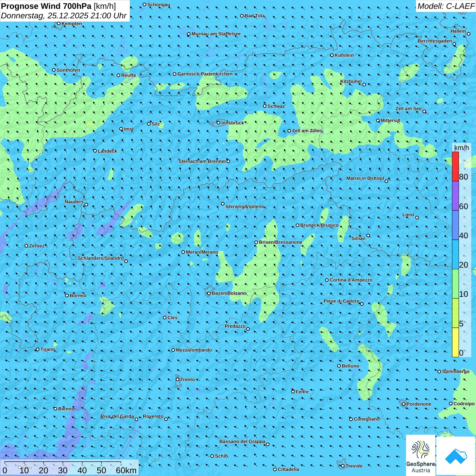Click the red 80 km/h legend color
The height and width of the screenshot is (476, 476).
pos(455,166)
